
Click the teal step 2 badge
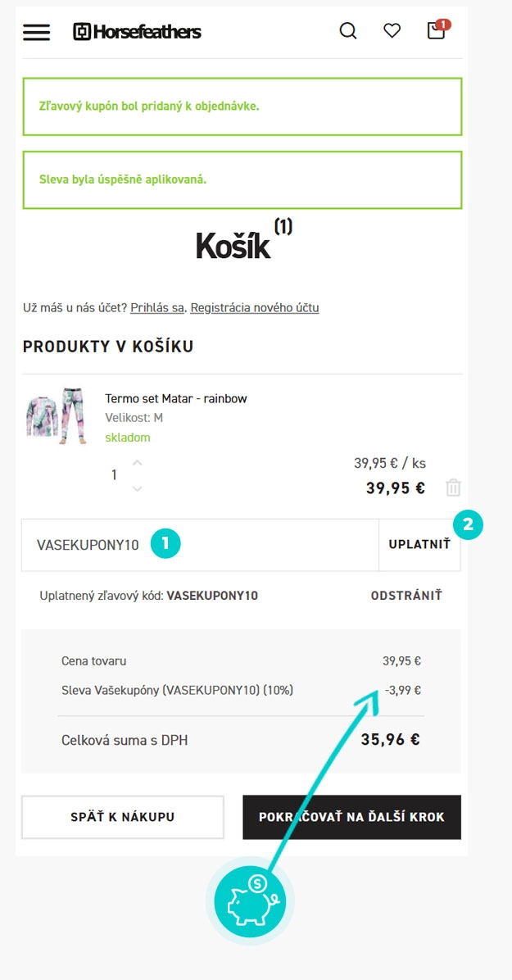469,525
